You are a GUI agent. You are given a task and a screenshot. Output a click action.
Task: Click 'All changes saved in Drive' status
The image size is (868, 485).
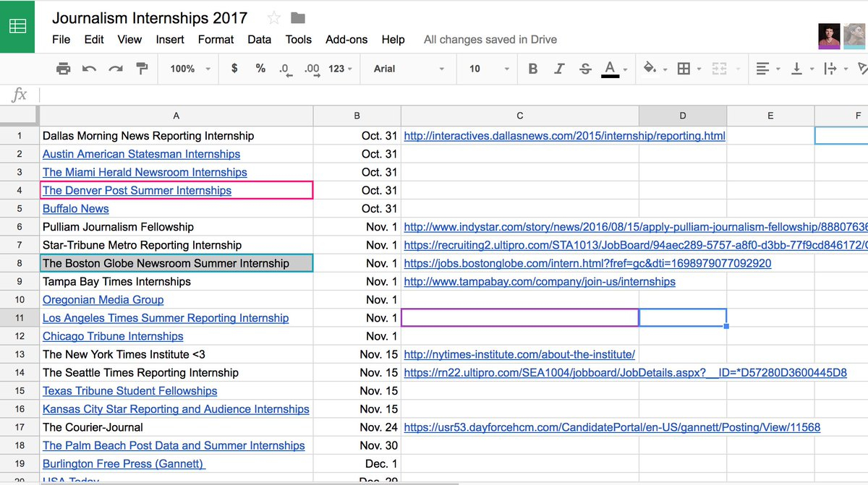(490, 40)
